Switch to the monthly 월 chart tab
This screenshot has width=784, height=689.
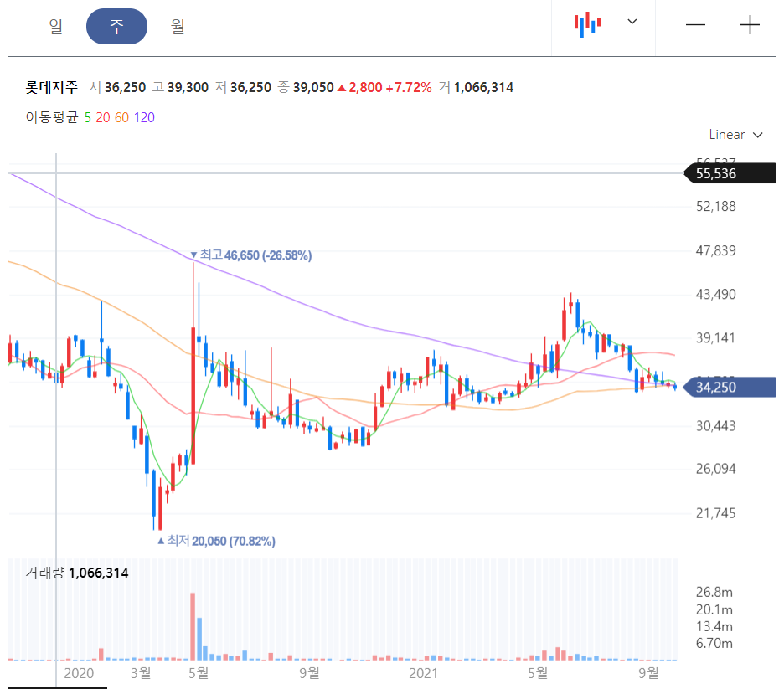(x=178, y=26)
